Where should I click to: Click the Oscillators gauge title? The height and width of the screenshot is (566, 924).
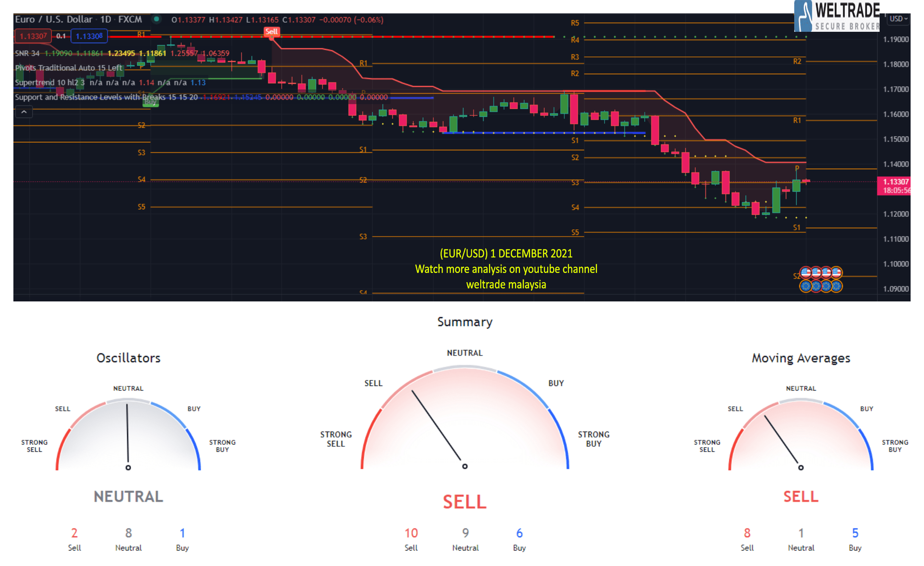pyautogui.click(x=129, y=358)
